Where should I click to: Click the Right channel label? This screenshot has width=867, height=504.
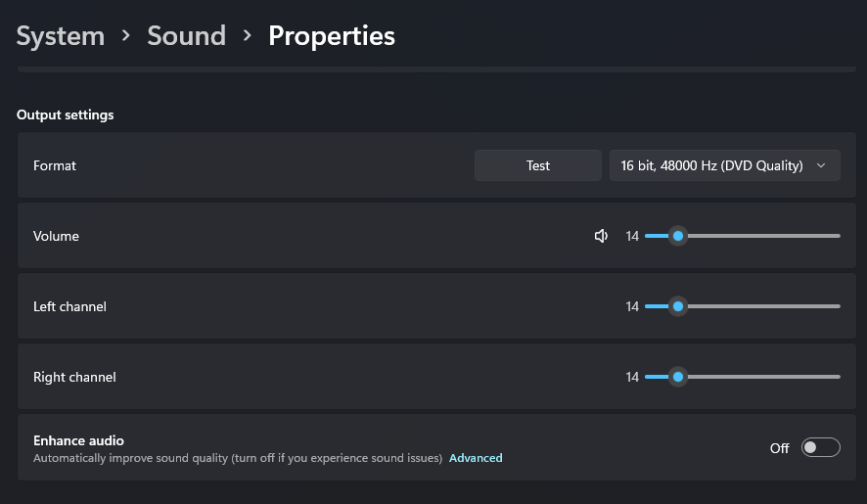(74, 378)
